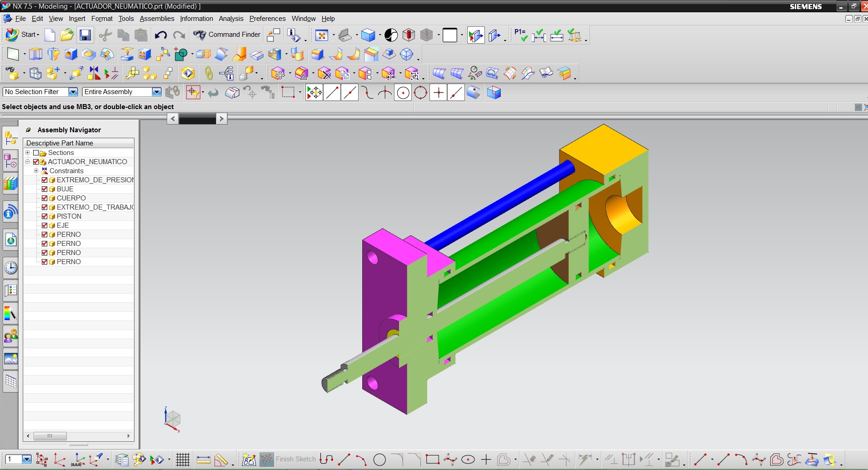Click the sketch Rectangle tool at bottom
This screenshot has width=868, height=470.
433,460
